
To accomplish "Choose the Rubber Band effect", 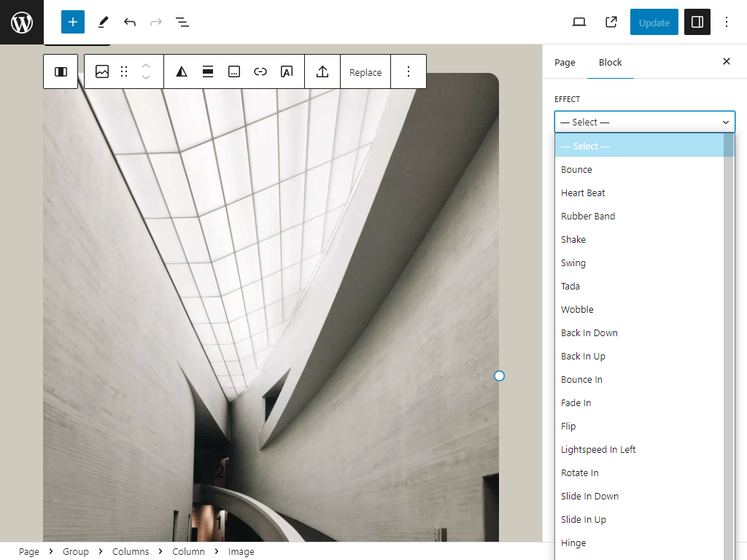I will (639, 216).
